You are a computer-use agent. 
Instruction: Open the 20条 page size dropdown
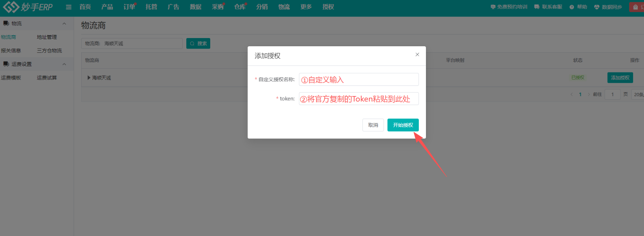638,94
